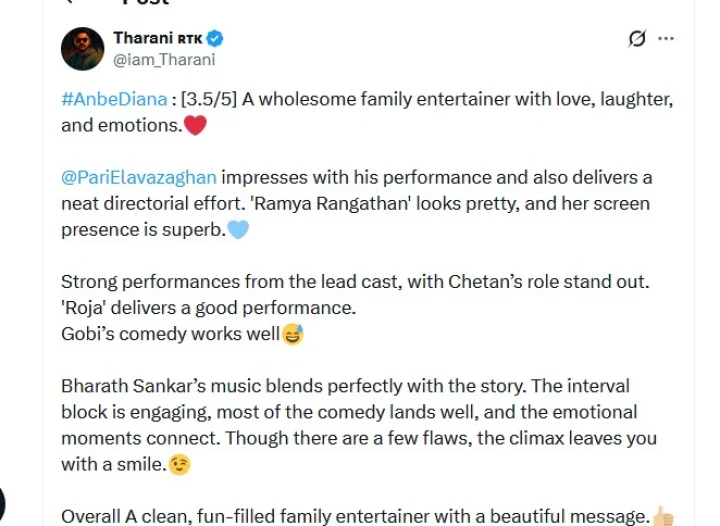This screenshot has height=526, width=720.
Task: Click the red heart emoji
Action: [x=195, y=125]
